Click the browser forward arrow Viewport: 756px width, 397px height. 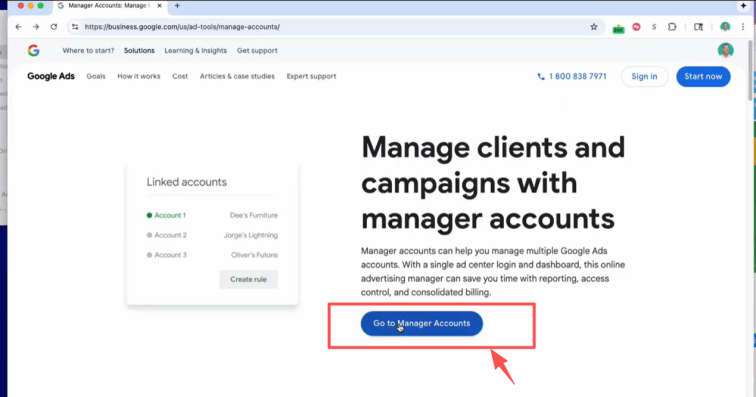36,27
